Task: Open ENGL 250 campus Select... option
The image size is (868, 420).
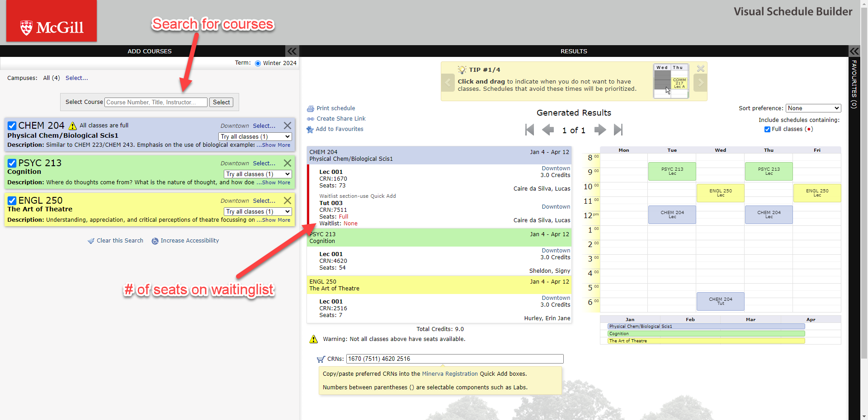Action: (x=264, y=201)
